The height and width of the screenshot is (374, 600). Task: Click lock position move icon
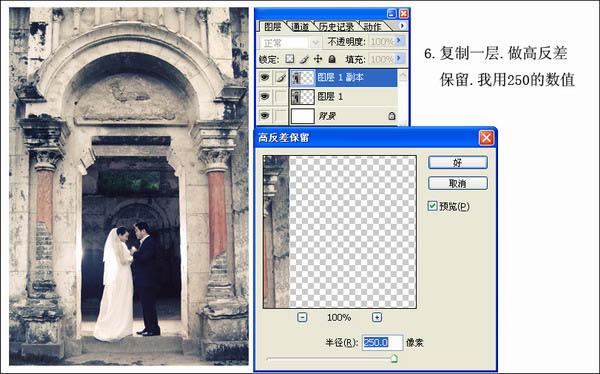(x=318, y=59)
